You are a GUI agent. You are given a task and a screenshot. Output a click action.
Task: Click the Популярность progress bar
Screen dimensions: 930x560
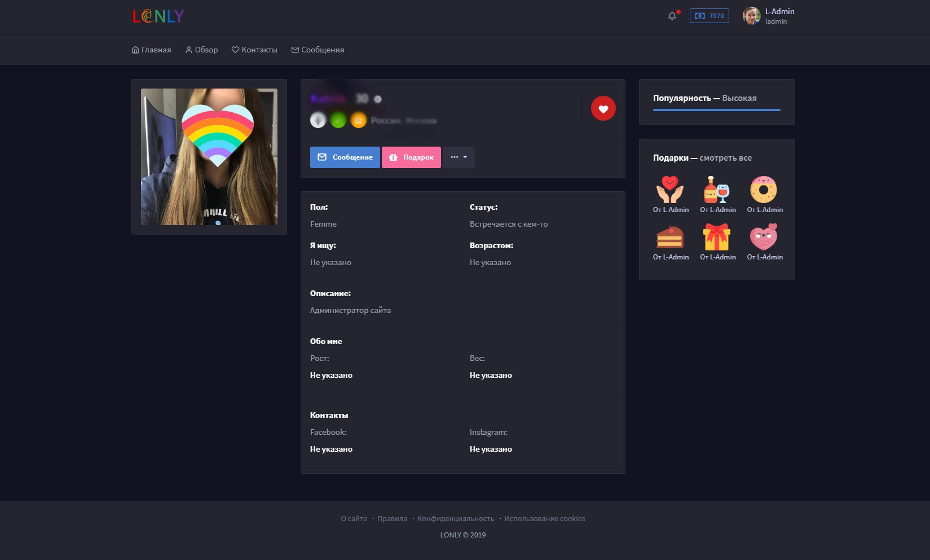(716, 110)
